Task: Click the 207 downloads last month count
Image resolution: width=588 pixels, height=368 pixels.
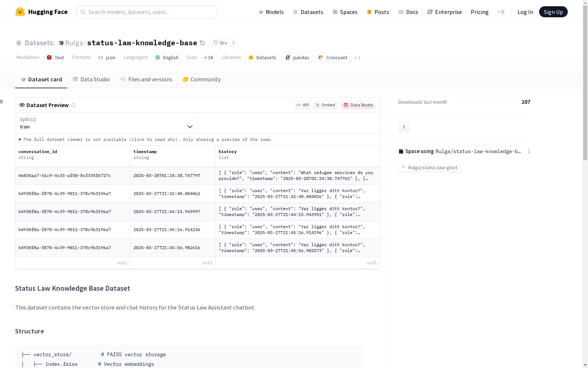Action: click(x=526, y=102)
